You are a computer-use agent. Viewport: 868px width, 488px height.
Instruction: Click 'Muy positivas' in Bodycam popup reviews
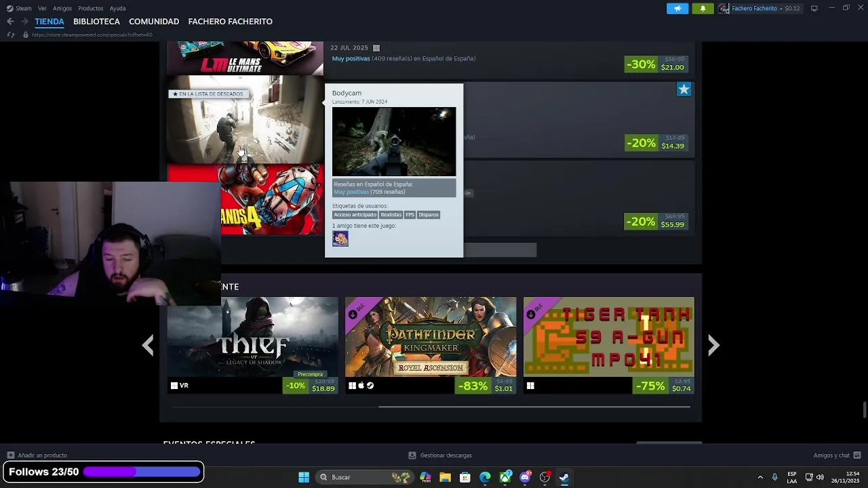pyautogui.click(x=351, y=192)
